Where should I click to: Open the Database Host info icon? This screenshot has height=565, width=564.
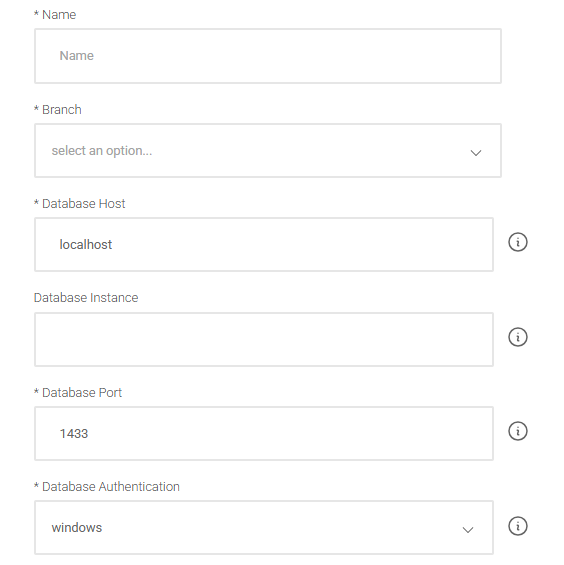tap(518, 242)
